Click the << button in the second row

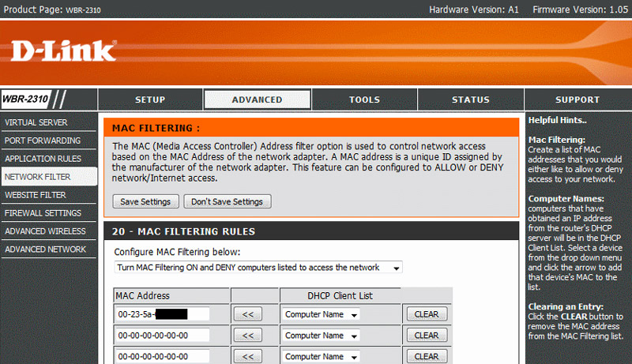[248, 336]
